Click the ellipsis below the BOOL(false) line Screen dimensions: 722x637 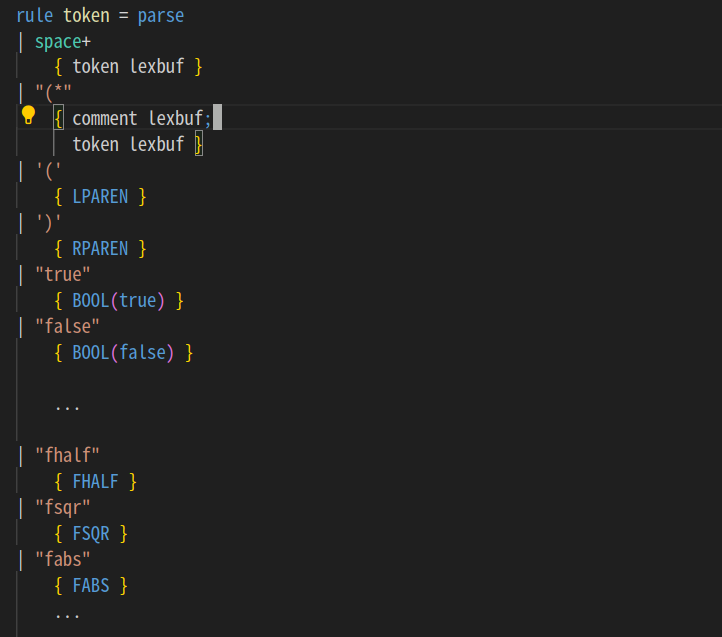click(x=67, y=407)
